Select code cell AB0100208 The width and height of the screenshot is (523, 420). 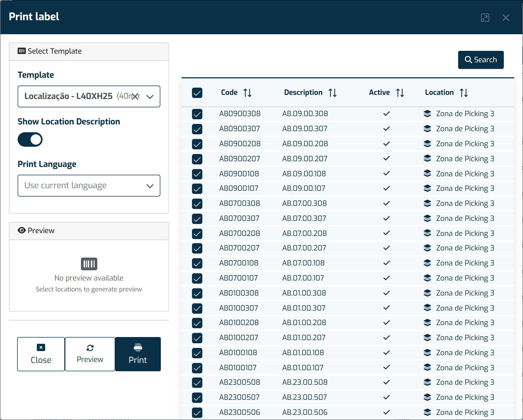[239, 323]
